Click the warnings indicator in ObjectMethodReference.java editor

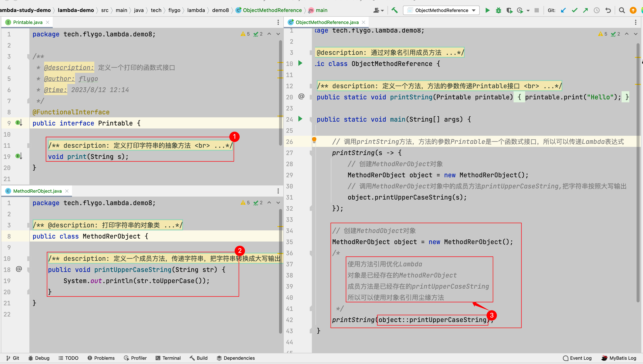coord(603,34)
